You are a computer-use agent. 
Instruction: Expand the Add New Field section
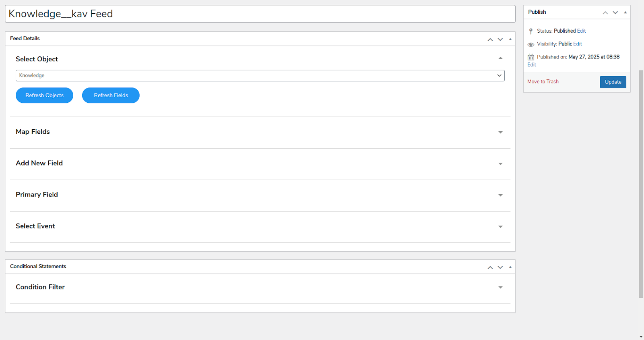point(500,164)
